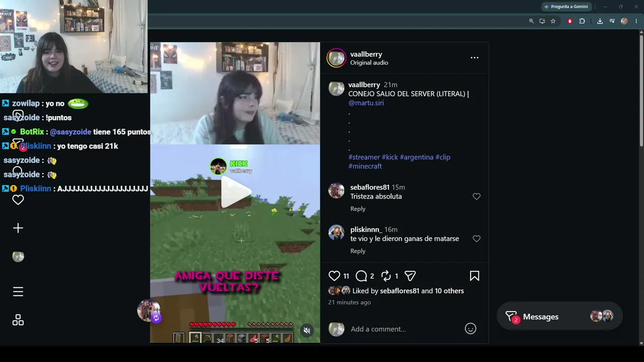Image resolution: width=644 pixels, height=362 pixels.
Task: Open the red hand ad blocker extension
Action: coord(570,21)
